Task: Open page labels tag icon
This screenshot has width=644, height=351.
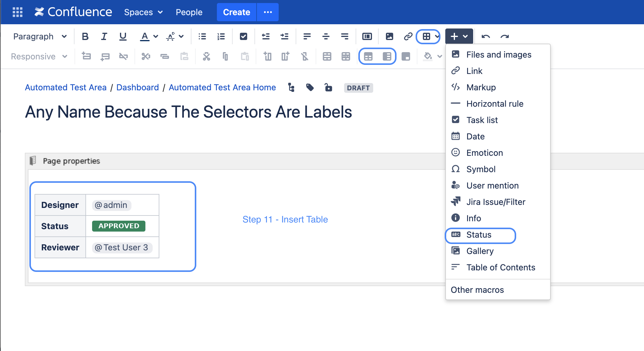Action: click(310, 88)
